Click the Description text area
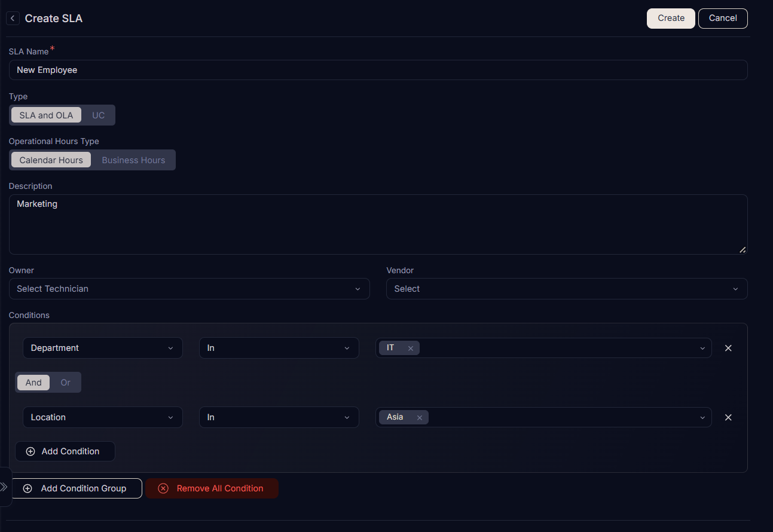Viewport: 773px width, 532px height. [378, 224]
